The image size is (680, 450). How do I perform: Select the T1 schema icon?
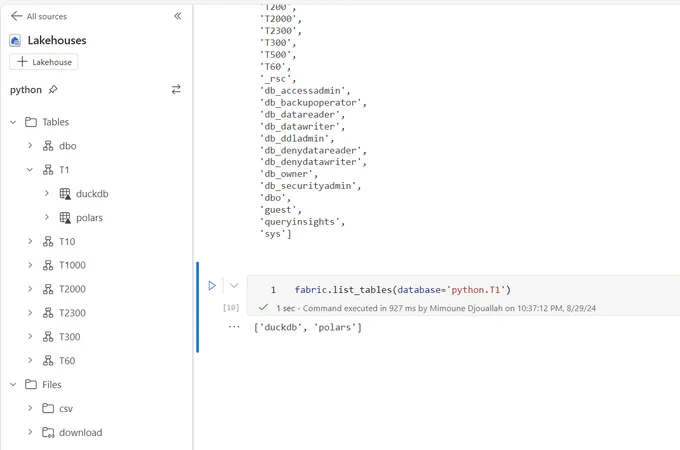[48, 170]
